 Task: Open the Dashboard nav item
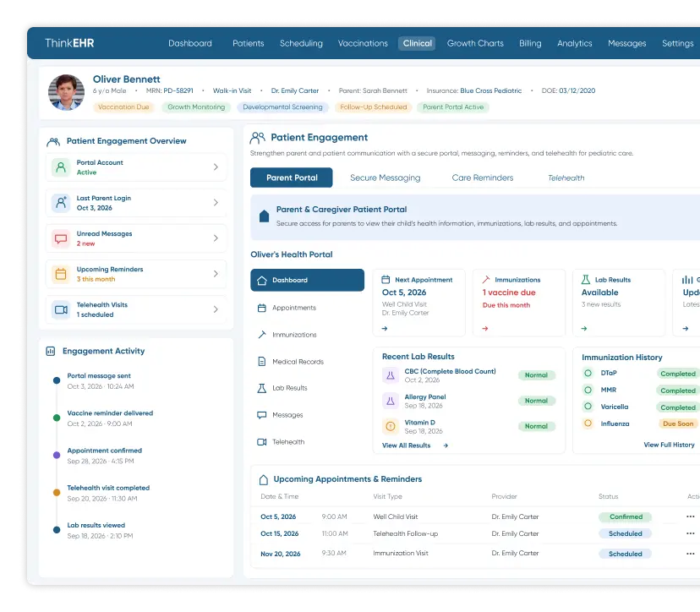click(x=190, y=43)
